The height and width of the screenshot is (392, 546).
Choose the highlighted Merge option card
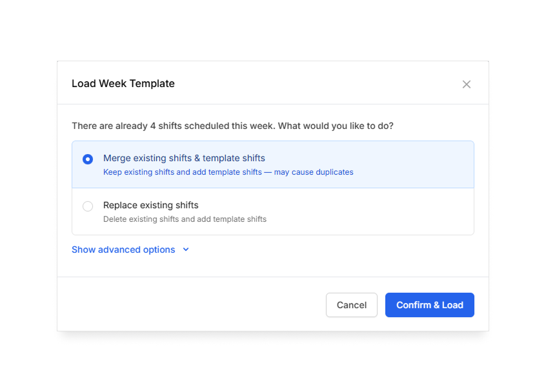tap(387, 164)
